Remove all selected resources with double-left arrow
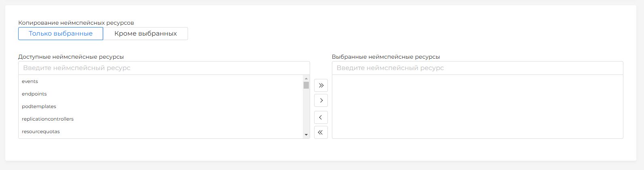 [x=321, y=132]
